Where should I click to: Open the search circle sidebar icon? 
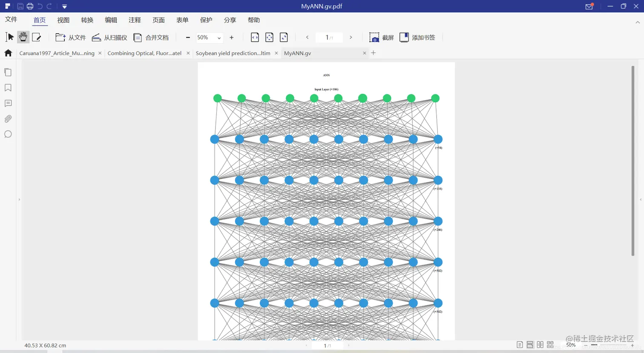tap(8, 134)
